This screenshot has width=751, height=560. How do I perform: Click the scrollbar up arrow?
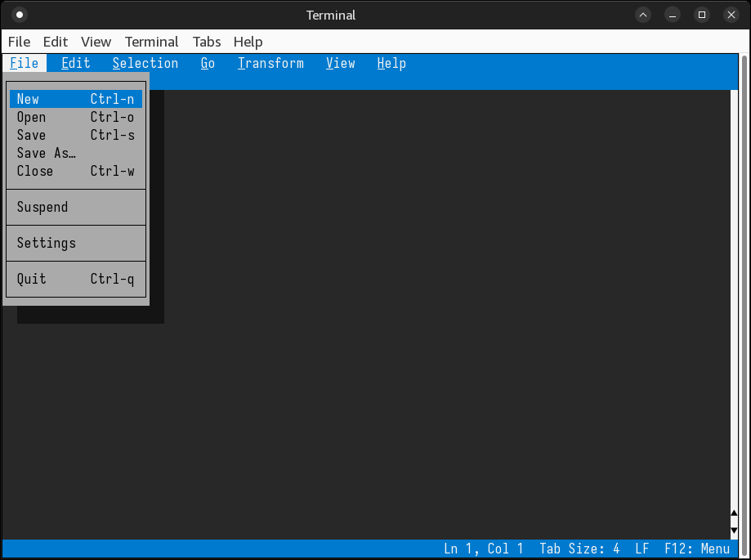pyautogui.click(x=734, y=514)
